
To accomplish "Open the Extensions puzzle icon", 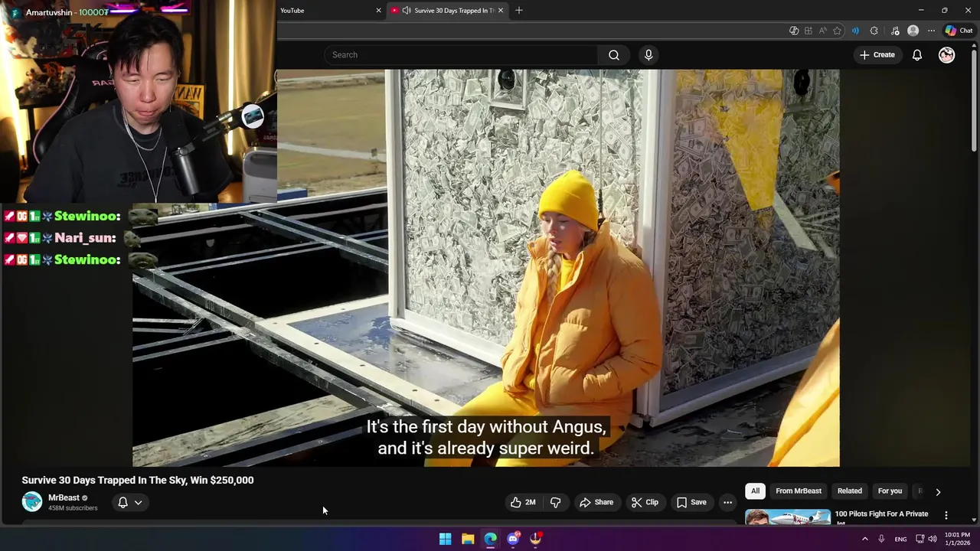I will (874, 31).
